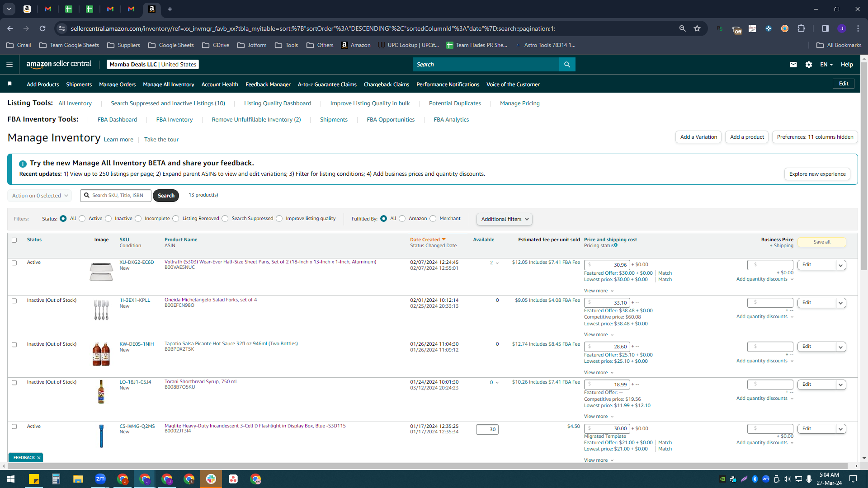Select the Listing Removed radio button
The width and height of the screenshot is (868, 488).
(176, 219)
